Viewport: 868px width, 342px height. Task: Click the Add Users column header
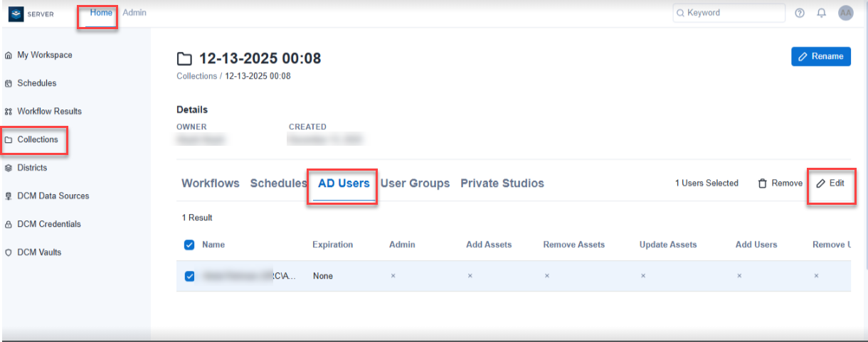(x=756, y=245)
